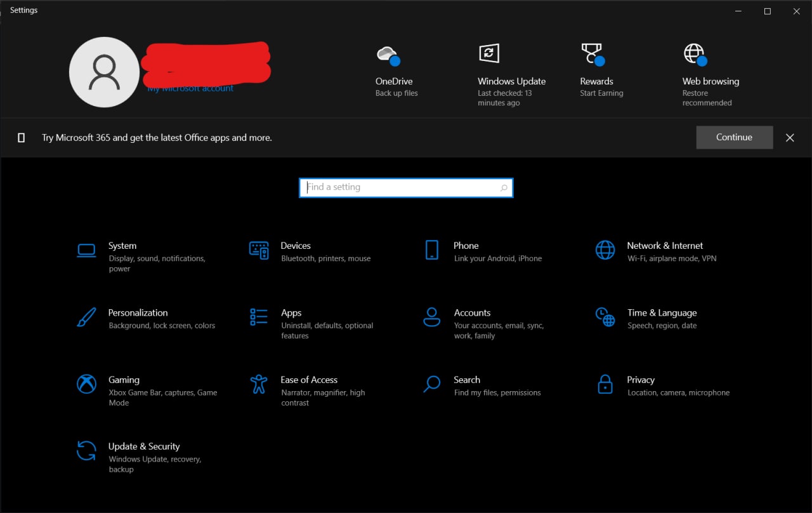Click 'Back up files' under OneDrive
The height and width of the screenshot is (513, 812).
(396, 93)
